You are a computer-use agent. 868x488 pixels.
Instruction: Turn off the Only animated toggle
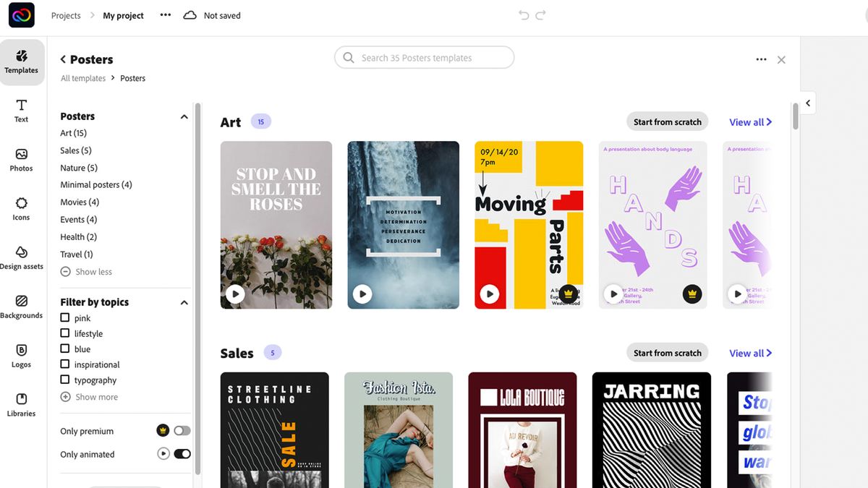(182, 453)
